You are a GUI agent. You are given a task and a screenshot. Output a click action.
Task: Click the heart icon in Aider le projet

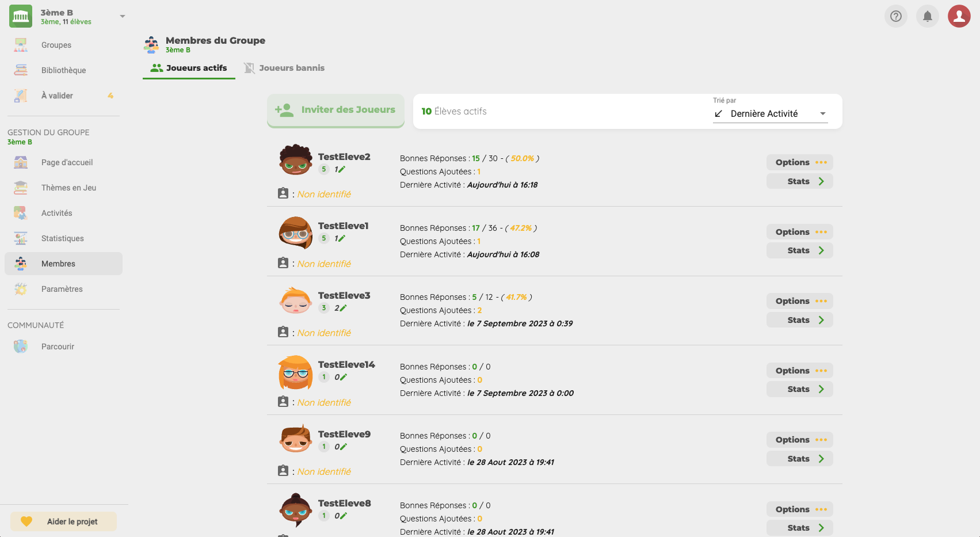(26, 521)
